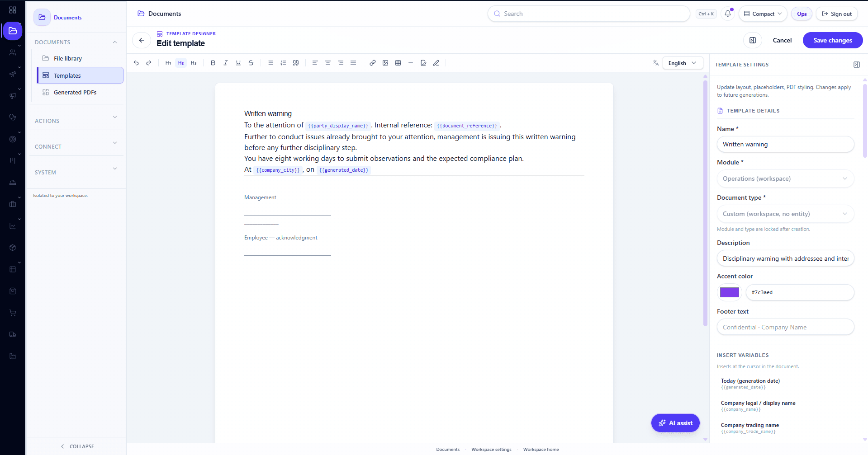
Task: Click the translate icon beside English
Action: 656,63
